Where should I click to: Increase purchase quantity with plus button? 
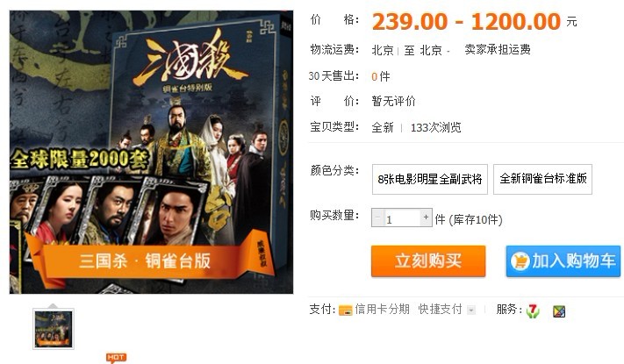click(x=427, y=218)
